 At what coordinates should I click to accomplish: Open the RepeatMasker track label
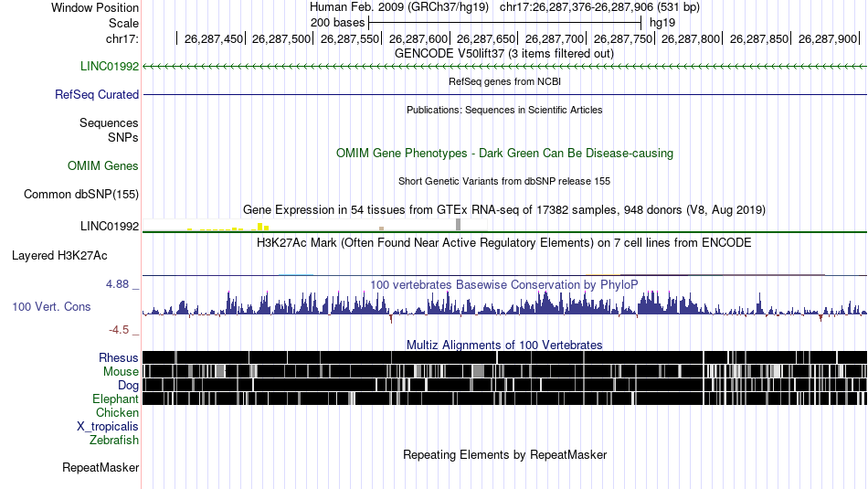101,468
